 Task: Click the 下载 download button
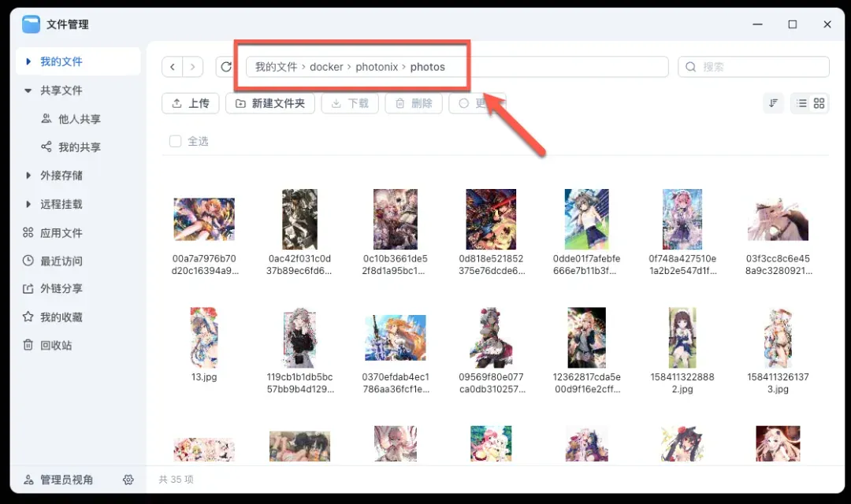click(x=350, y=103)
